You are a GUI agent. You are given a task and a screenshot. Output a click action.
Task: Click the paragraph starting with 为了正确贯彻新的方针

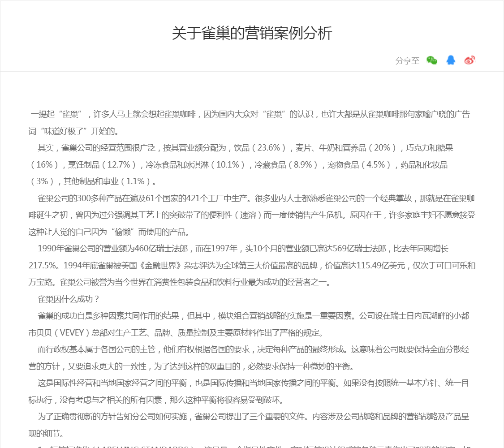(x=251, y=417)
